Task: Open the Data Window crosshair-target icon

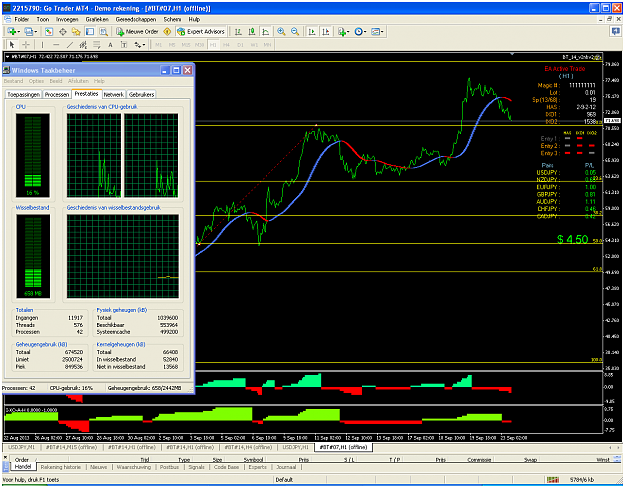Action: [x=63, y=31]
